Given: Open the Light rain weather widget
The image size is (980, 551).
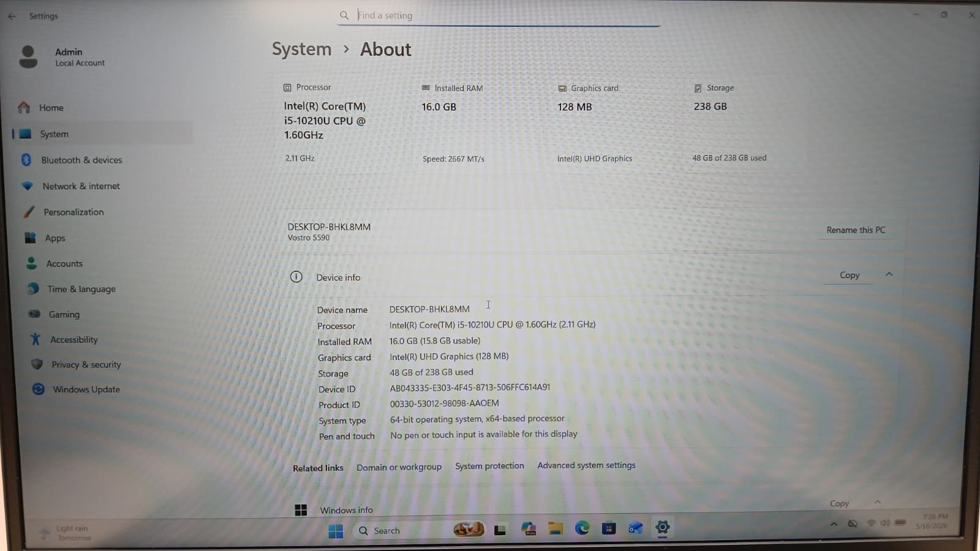Looking at the screenshot, I should point(66,533).
